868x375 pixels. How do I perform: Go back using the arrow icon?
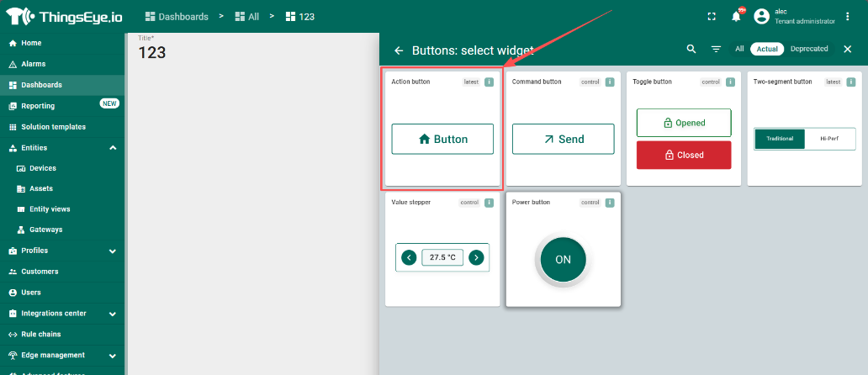[399, 50]
